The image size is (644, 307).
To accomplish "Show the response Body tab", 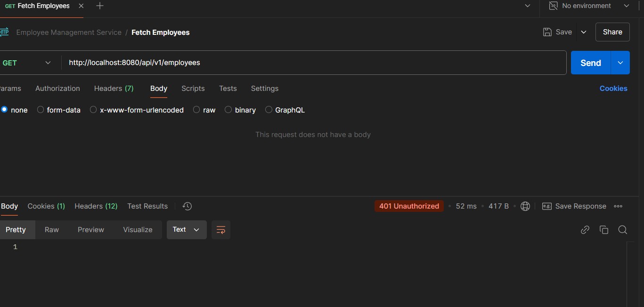I will point(9,206).
